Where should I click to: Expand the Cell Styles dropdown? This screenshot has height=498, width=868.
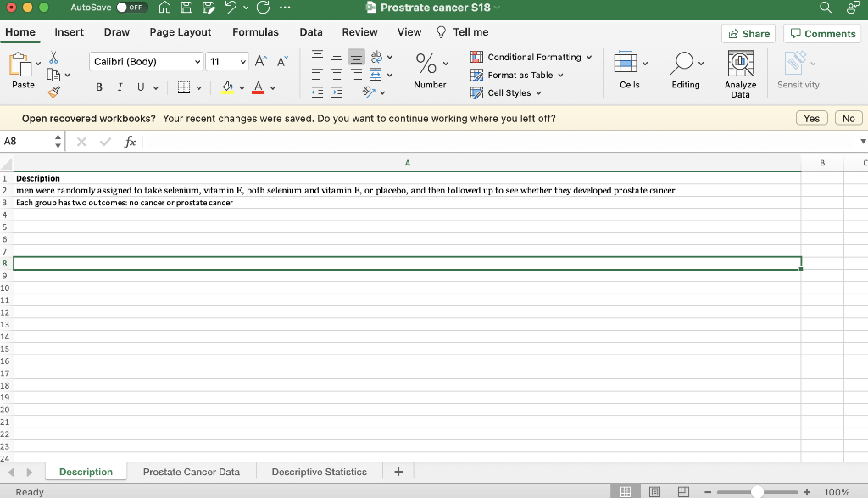click(x=538, y=93)
